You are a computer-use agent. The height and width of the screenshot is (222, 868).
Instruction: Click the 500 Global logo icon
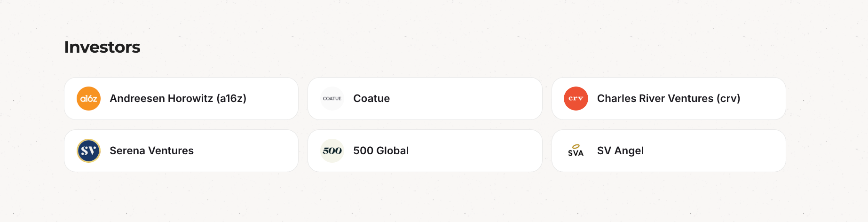[332, 151]
